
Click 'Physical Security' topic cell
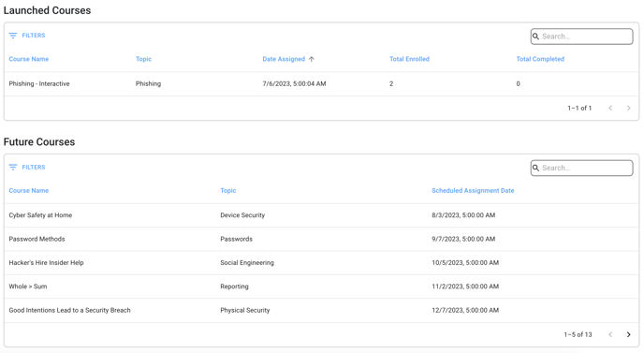pyautogui.click(x=245, y=311)
